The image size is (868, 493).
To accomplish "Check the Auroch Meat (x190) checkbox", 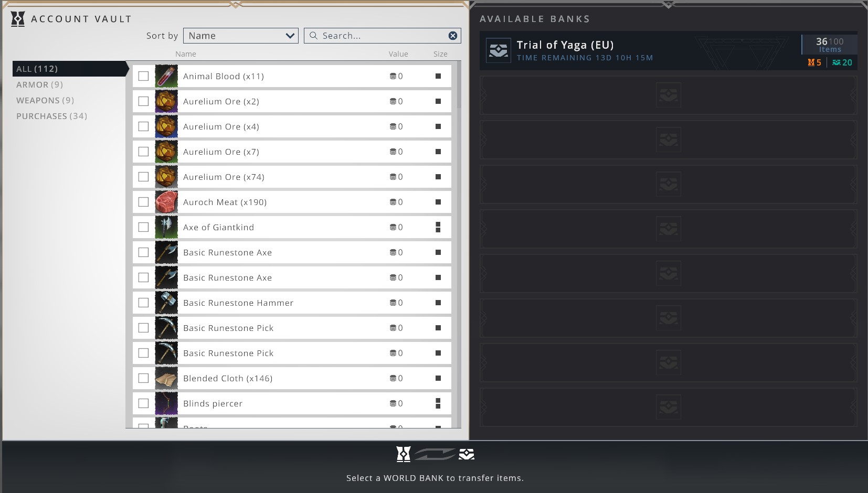I will point(143,202).
